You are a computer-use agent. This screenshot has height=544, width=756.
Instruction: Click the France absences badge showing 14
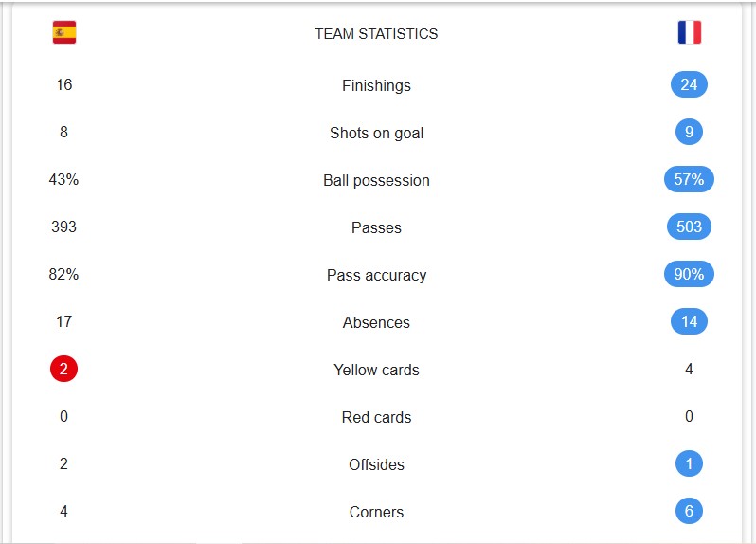(x=689, y=322)
